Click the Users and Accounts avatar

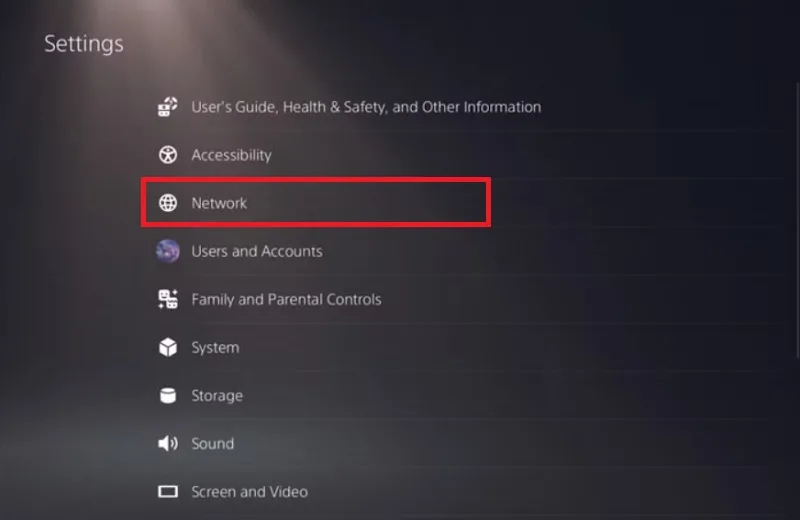[168, 251]
